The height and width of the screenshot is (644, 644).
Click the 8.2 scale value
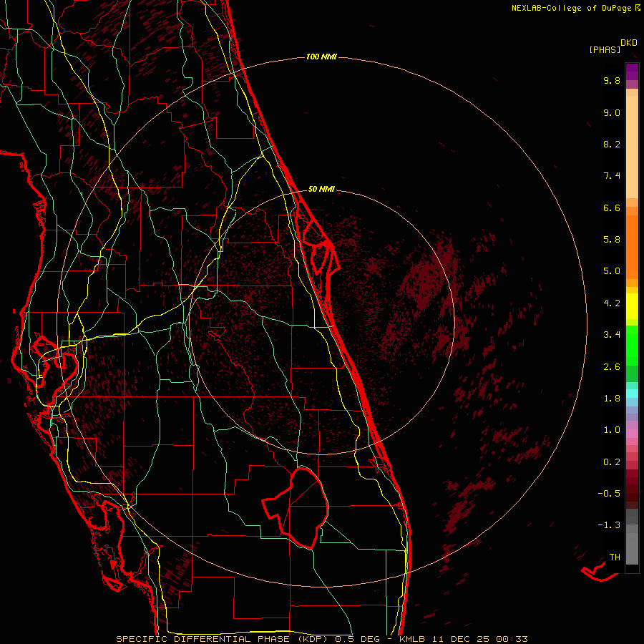[x=612, y=144]
